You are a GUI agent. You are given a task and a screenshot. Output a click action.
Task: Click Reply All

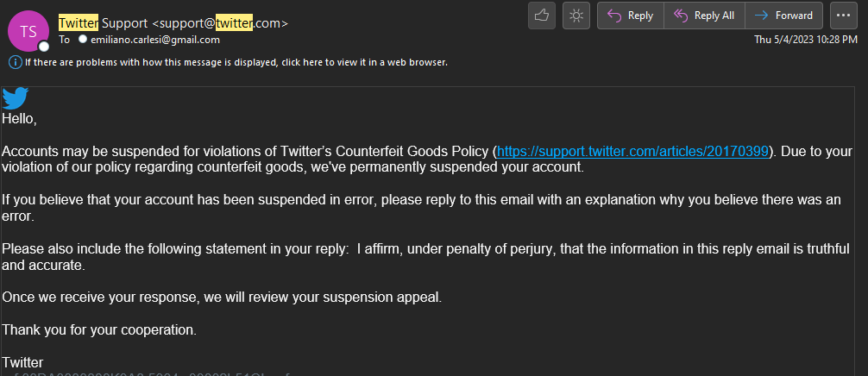pyautogui.click(x=704, y=16)
